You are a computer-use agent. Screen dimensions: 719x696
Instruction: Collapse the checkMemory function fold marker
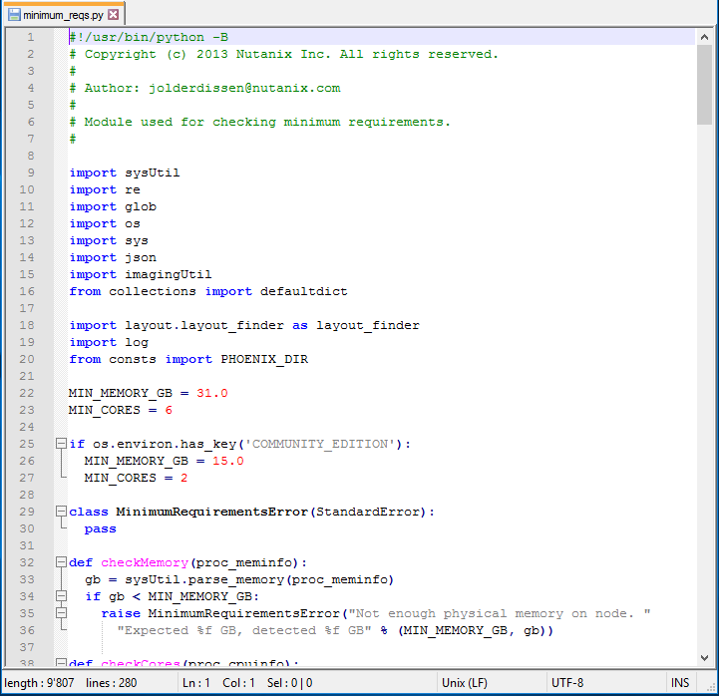point(61,563)
